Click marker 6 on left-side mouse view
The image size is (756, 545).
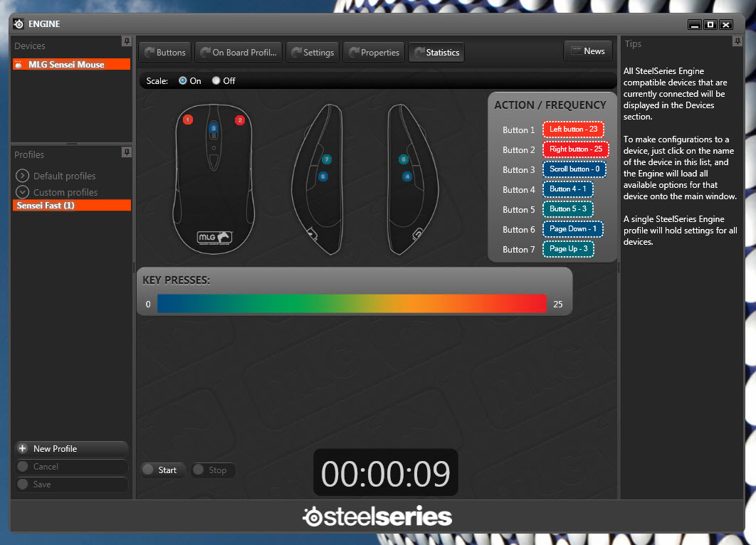[323, 176]
